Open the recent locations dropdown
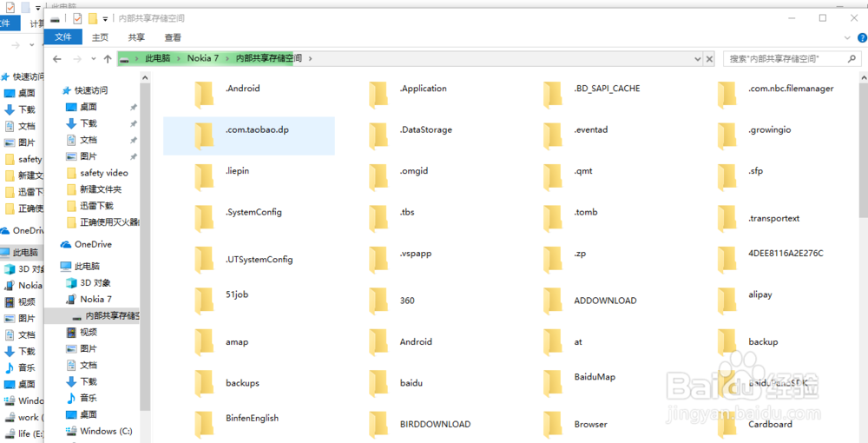Screen dimensions: 868x443 [x=93, y=59]
